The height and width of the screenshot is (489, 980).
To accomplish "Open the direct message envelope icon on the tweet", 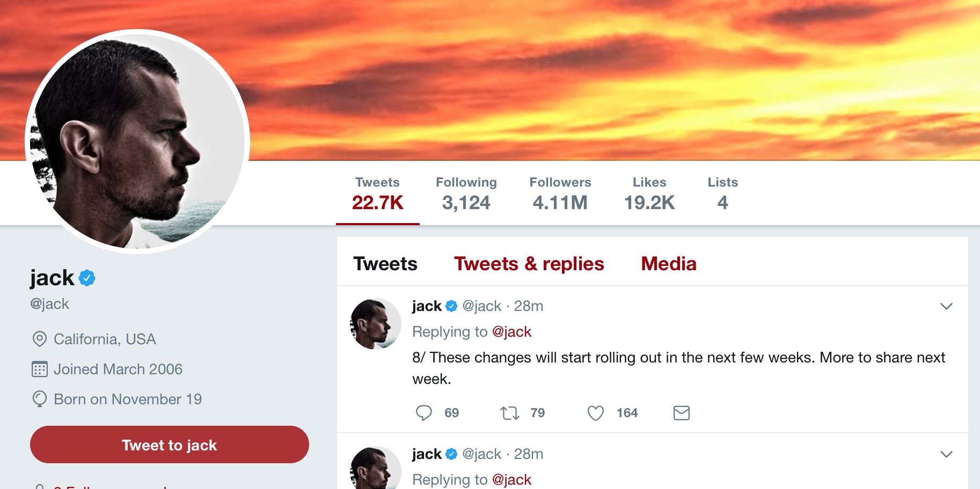I will [682, 412].
